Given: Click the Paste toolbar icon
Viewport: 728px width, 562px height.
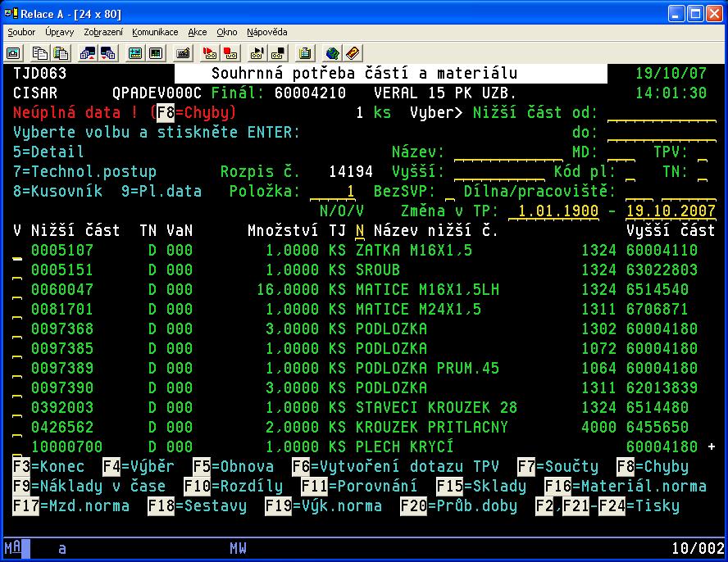Looking at the screenshot, I should point(61,53).
